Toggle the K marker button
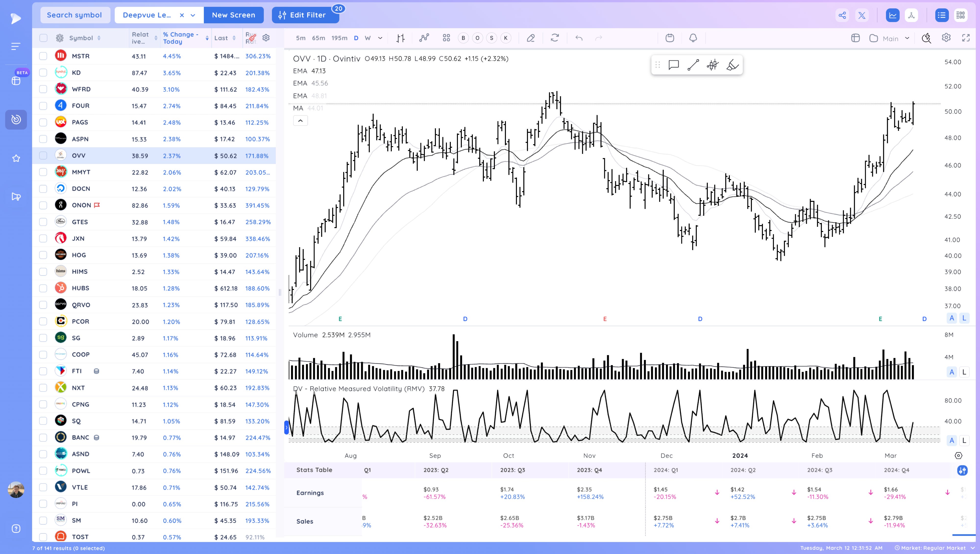Viewport: 980px width, 554px height. [506, 38]
